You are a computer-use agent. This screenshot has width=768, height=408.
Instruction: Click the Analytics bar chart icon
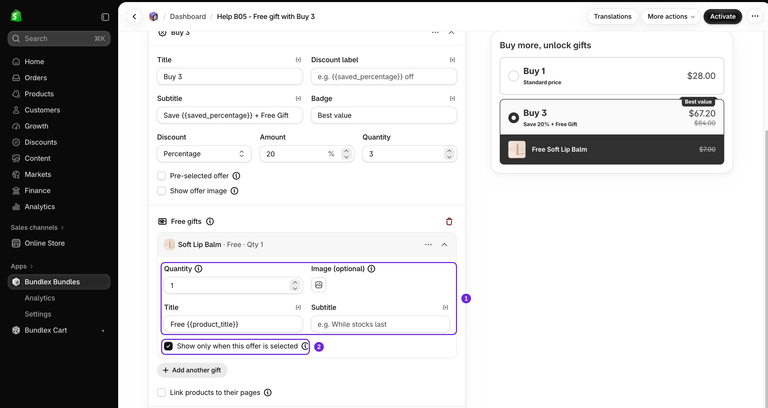tap(16, 207)
